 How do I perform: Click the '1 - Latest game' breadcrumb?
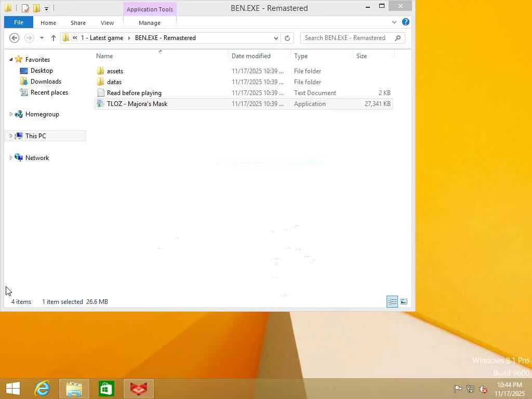click(x=102, y=37)
